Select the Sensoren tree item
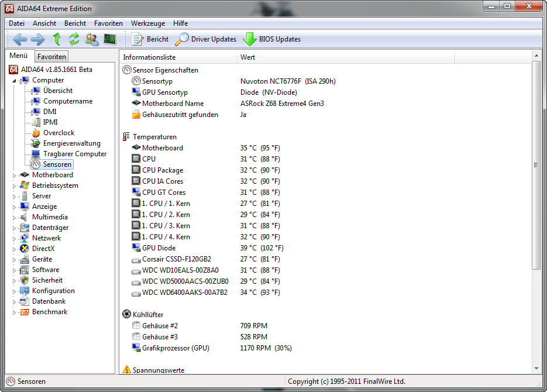The width and height of the screenshot is (547, 392). tap(51, 164)
